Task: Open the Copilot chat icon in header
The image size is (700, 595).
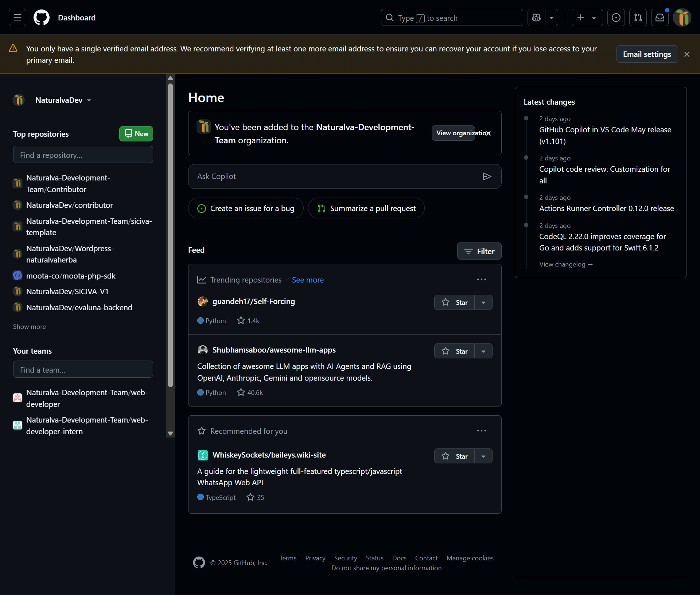Action: pyautogui.click(x=536, y=17)
